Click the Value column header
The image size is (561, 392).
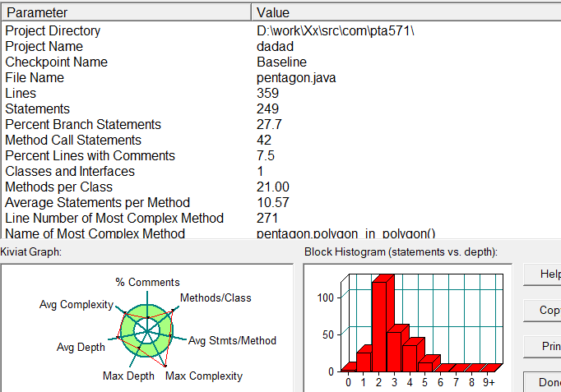tap(406, 13)
